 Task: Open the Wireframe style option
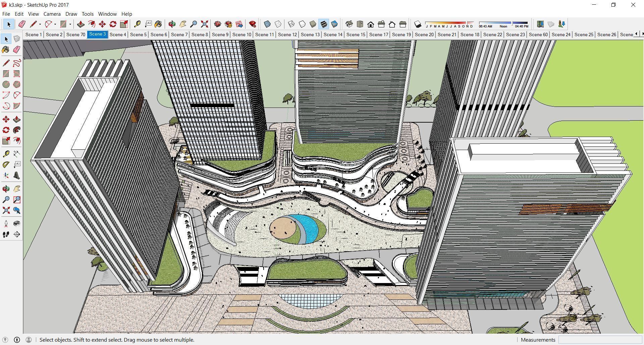[x=291, y=24]
